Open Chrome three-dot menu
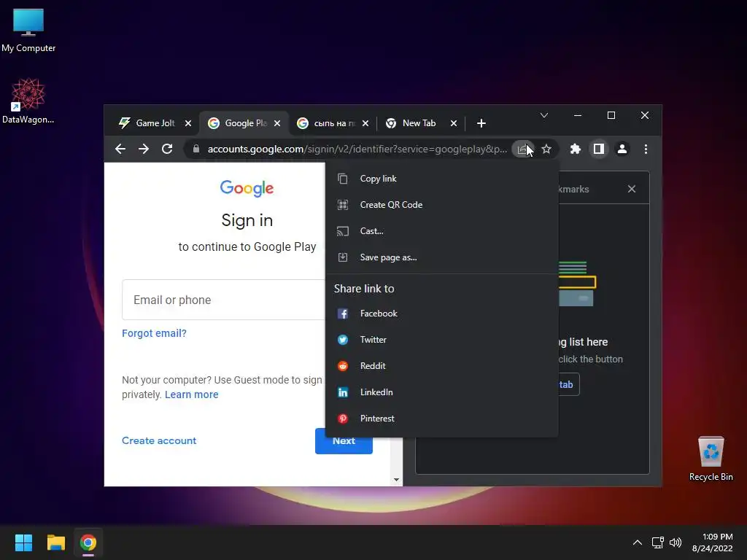Viewport: 747px width, 560px height. pyautogui.click(x=646, y=149)
